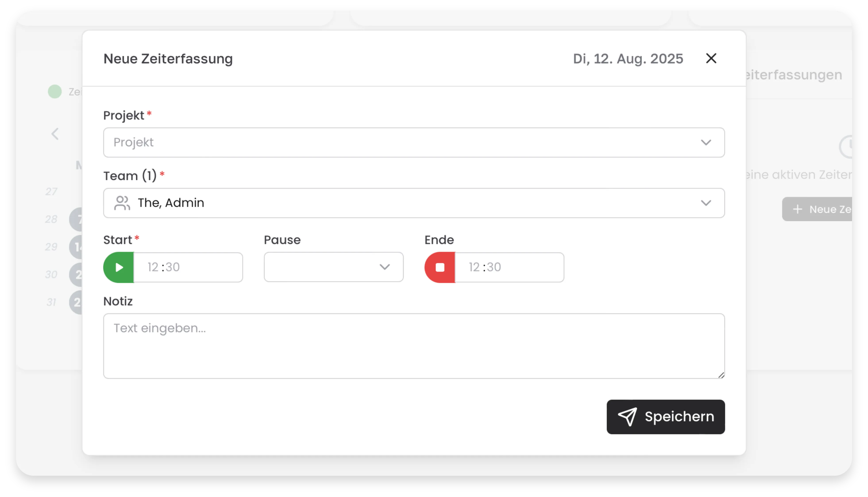Screen dimensions: 868x497
Task: Save the entry with Speichern
Action: click(665, 417)
